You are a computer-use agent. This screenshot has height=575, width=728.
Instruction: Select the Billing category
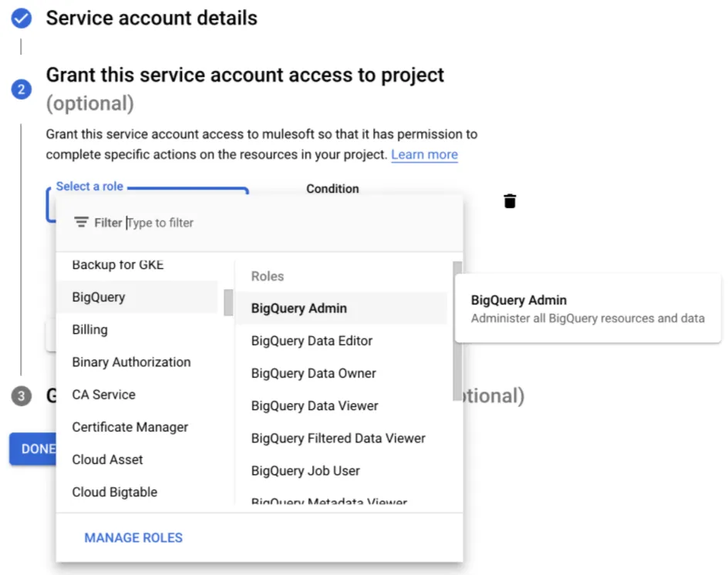[x=137, y=329]
